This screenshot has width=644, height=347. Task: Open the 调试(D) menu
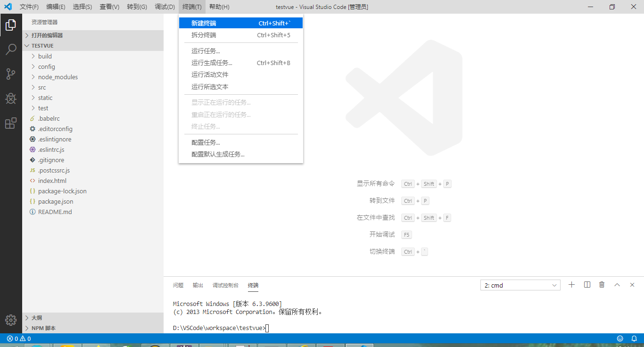[165, 7]
